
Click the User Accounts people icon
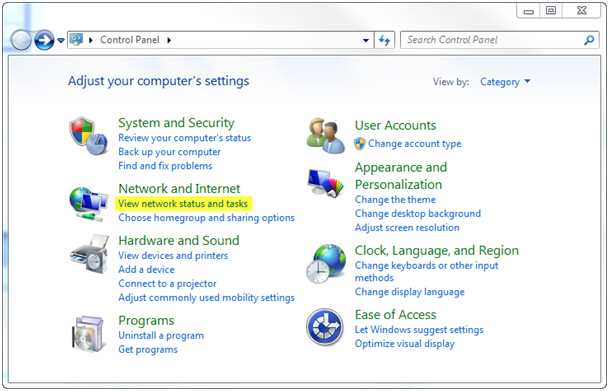point(325,136)
